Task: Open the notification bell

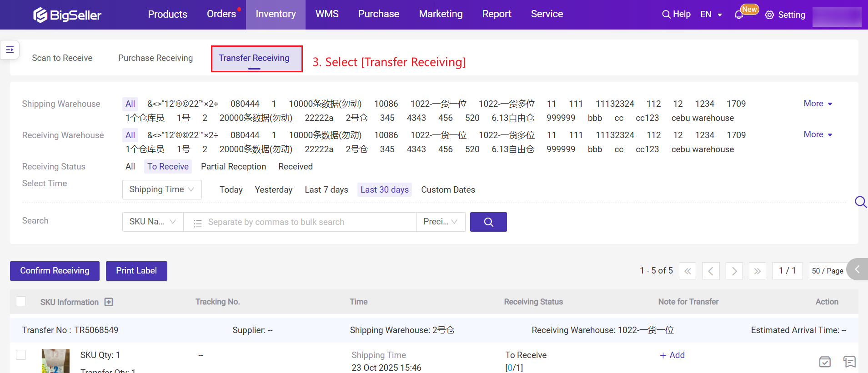Action: 738,15
